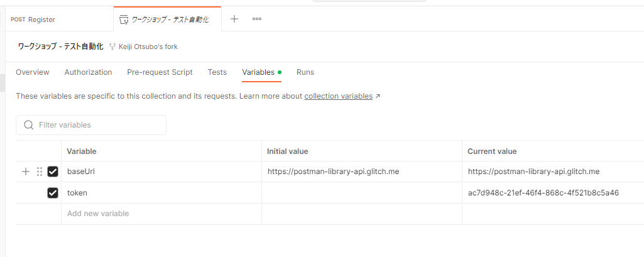This screenshot has width=644, height=257.
Task: Open the tab options ellipsis menu
Action: point(257,19)
